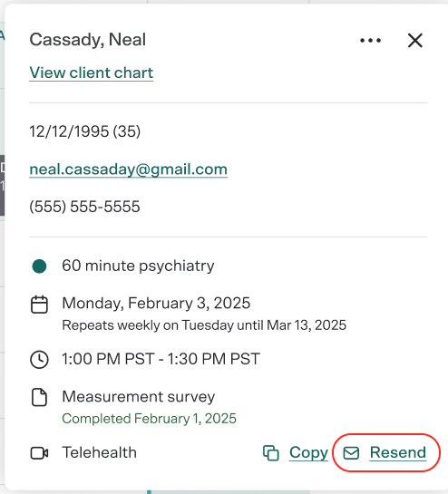Click the Copy telehealth link icon
The width and height of the screenshot is (448, 494).
tap(271, 453)
